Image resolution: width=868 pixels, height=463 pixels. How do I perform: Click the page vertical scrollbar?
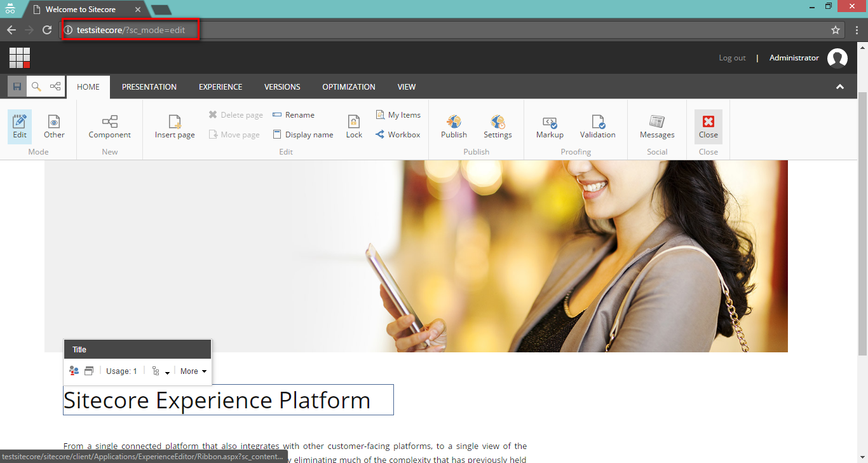(862, 223)
